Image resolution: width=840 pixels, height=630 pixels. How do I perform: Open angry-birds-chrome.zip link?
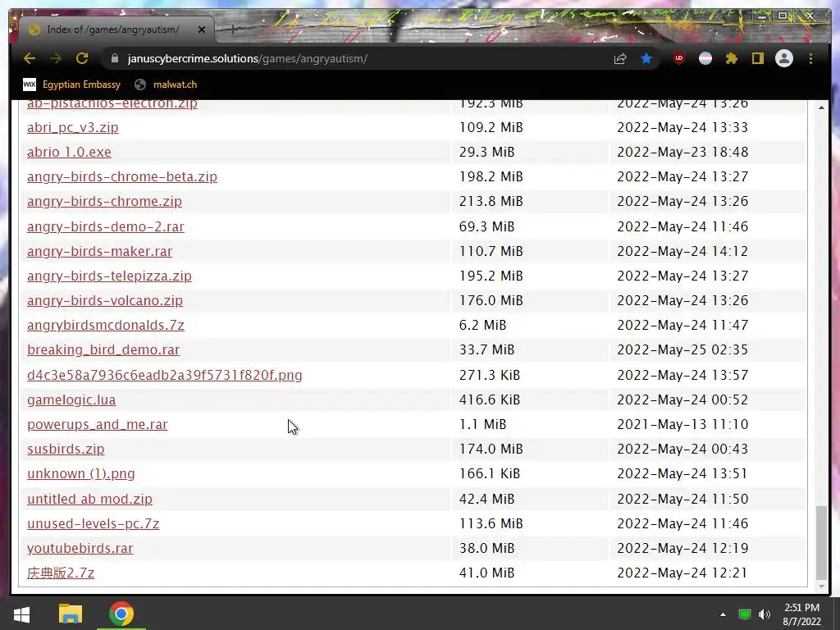click(104, 202)
